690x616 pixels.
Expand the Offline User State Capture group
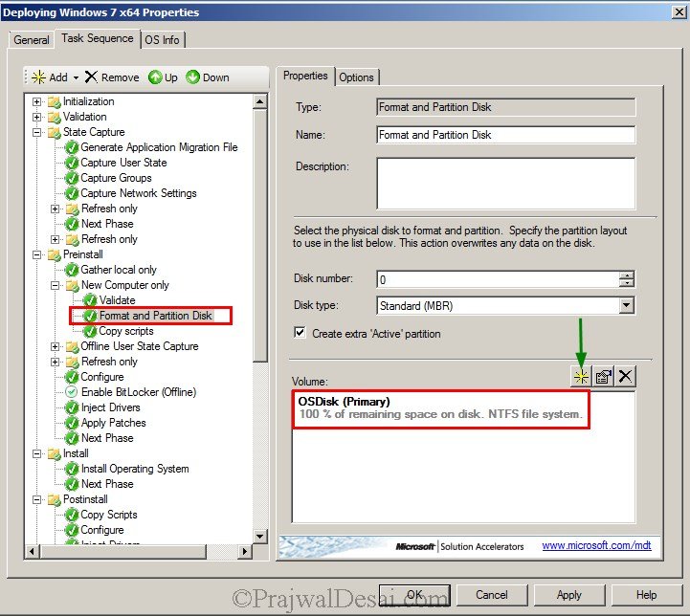click(55, 347)
